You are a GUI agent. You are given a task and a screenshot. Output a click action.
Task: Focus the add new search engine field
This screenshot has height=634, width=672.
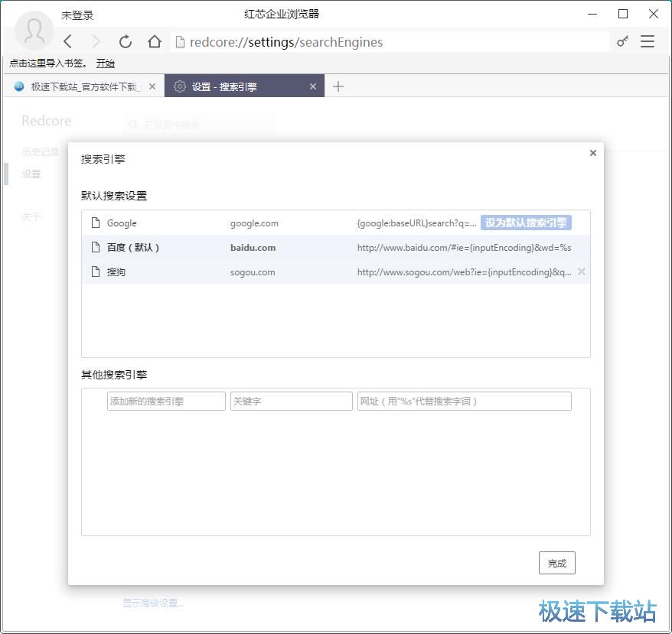point(166,401)
